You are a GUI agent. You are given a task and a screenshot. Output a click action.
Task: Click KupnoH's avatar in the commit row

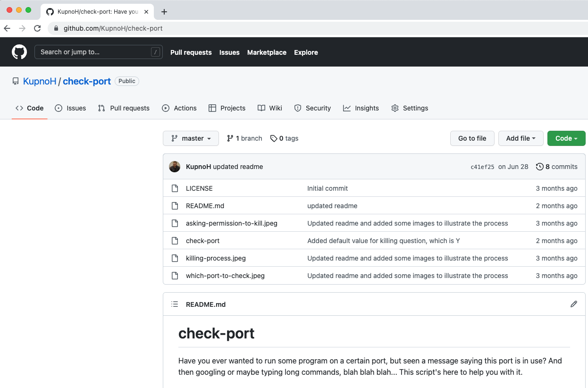coord(175,167)
